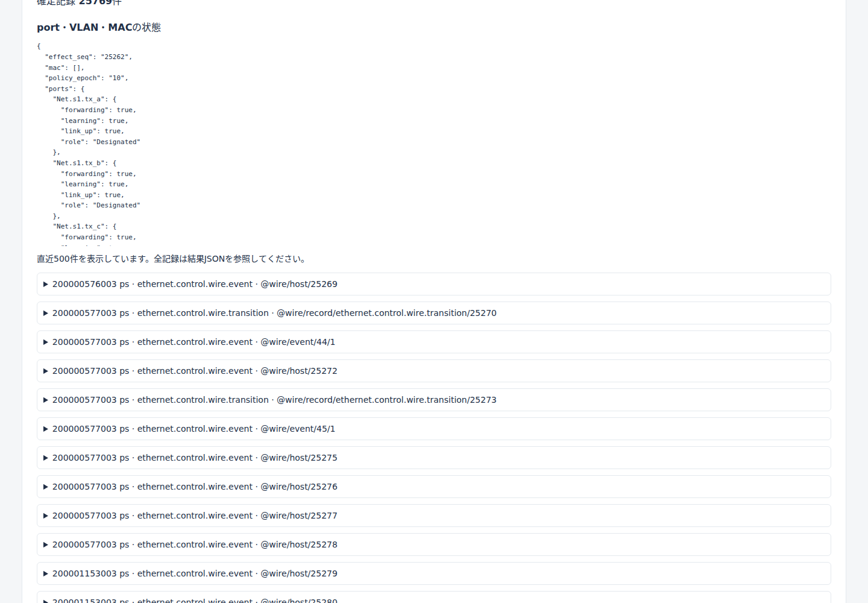Select the "link_up" line under Net.s1.tx_b
The image size is (868, 603).
click(x=93, y=195)
